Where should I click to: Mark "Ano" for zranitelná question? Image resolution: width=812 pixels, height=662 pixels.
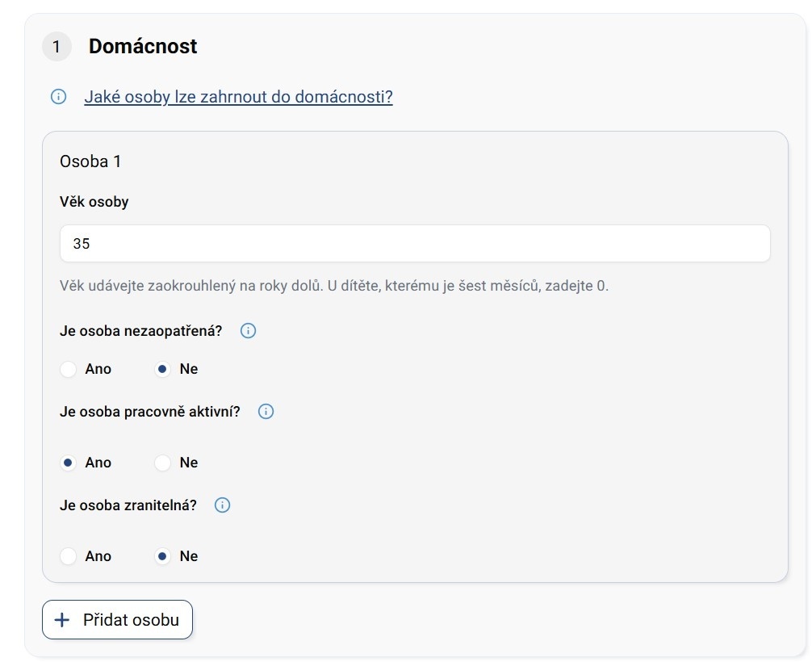coord(69,556)
